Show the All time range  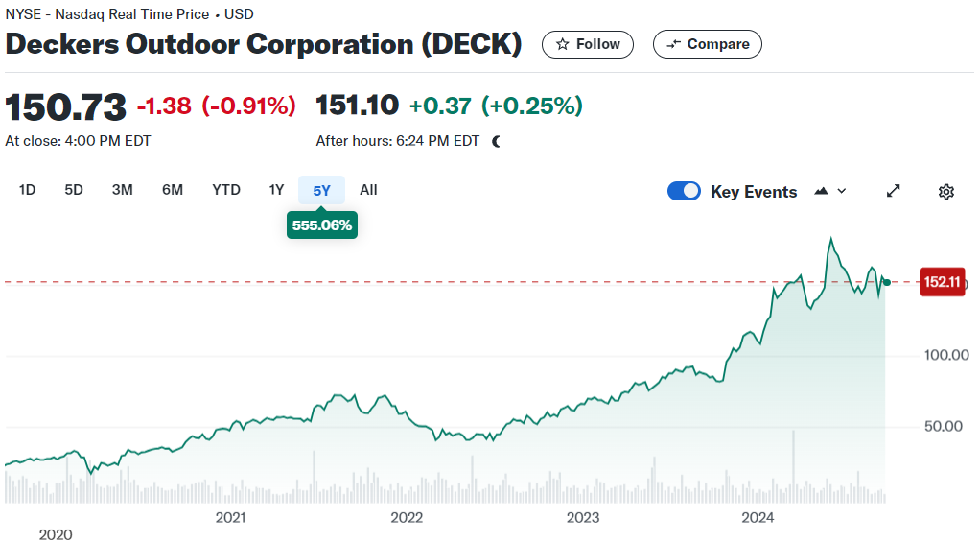[369, 190]
